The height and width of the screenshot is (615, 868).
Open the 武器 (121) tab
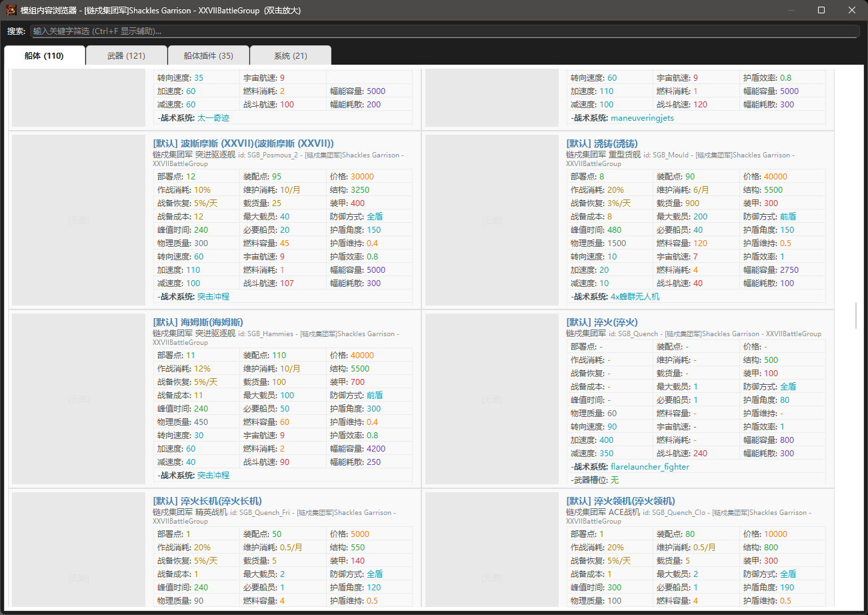point(126,56)
